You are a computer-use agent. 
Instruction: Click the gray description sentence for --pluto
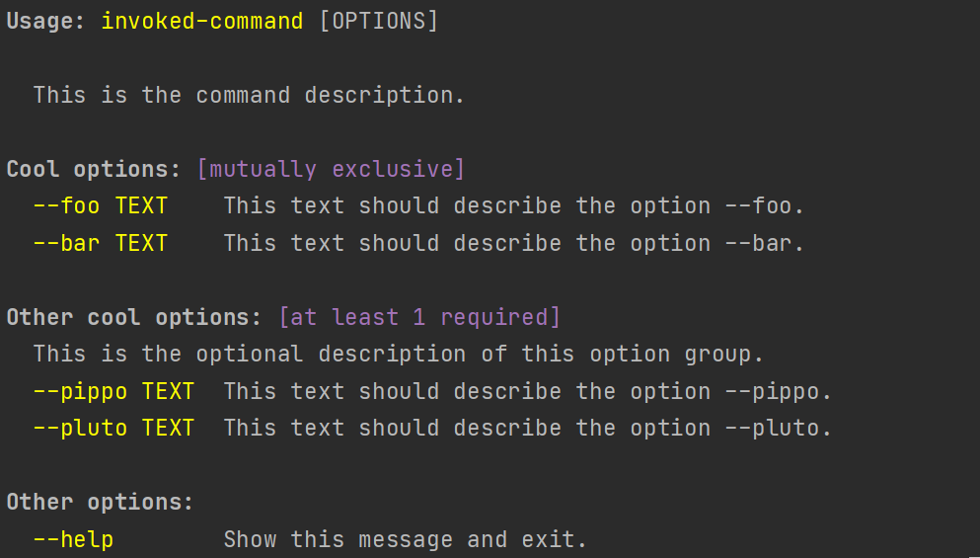click(x=528, y=429)
